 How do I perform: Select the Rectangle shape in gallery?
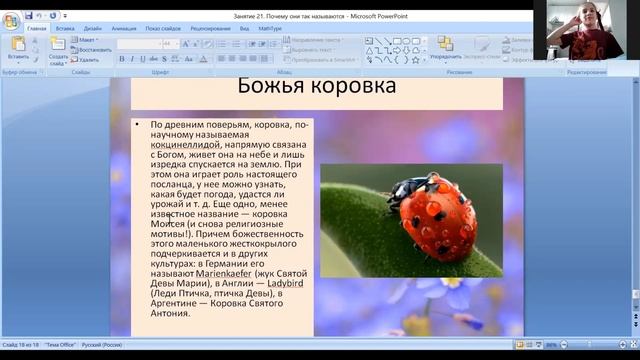[397, 41]
